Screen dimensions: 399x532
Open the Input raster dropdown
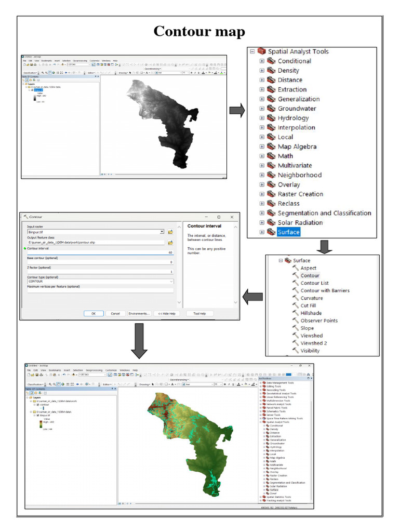point(162,232)
